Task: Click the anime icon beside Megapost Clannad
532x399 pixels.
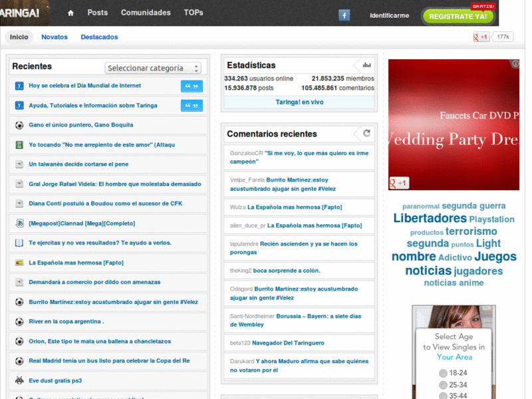Action: tap(19, 223)
